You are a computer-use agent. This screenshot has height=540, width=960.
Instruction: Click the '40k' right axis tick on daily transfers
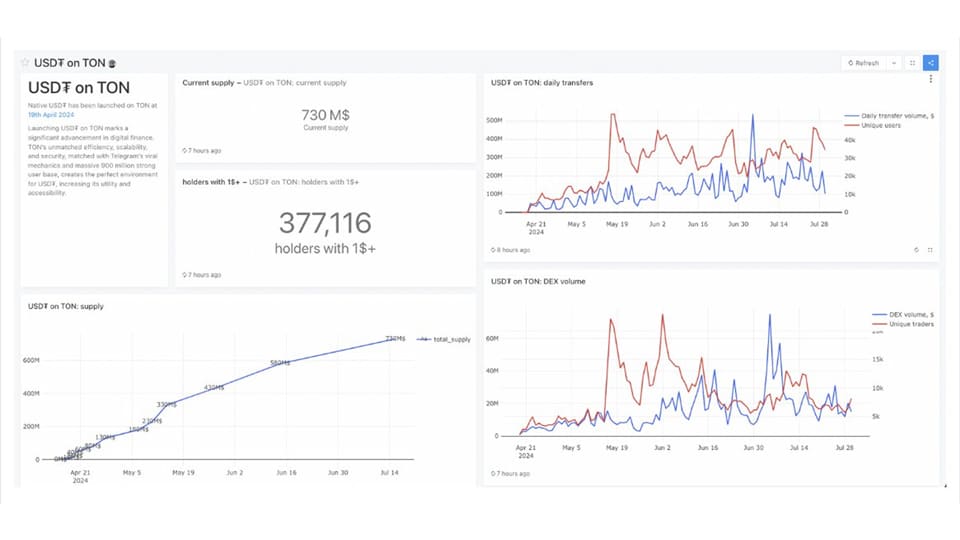[x=850, y=140]
